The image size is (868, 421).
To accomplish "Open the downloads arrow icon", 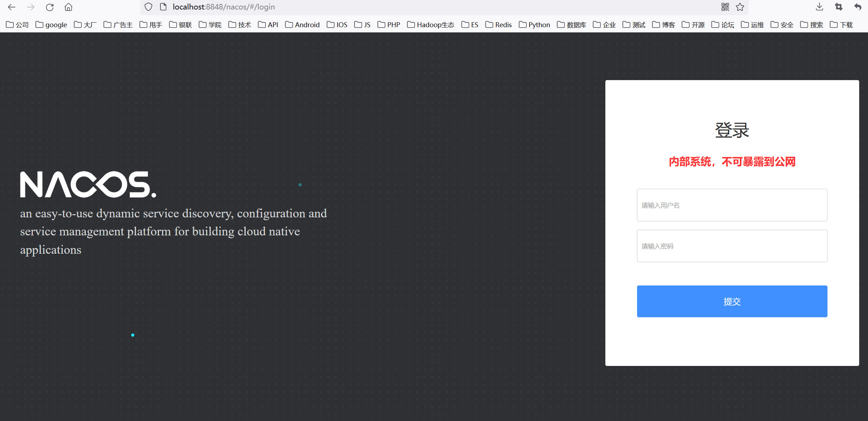I will [819, 7].
